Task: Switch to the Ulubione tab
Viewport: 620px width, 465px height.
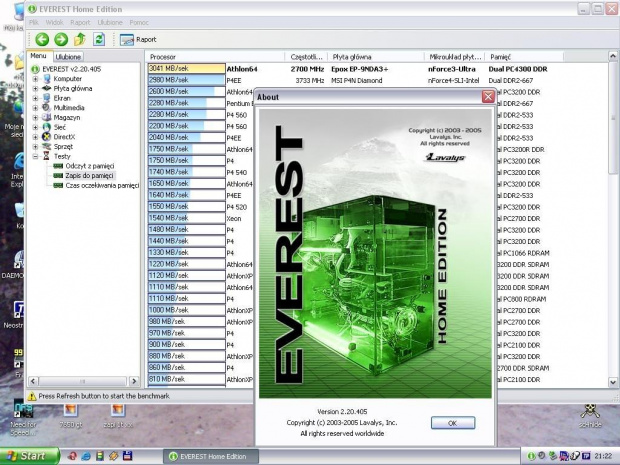Action: (68, 58)
